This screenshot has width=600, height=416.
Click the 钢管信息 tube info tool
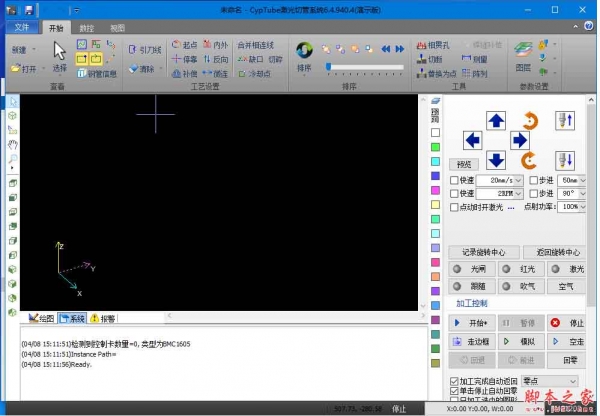(x=96, y=73)
